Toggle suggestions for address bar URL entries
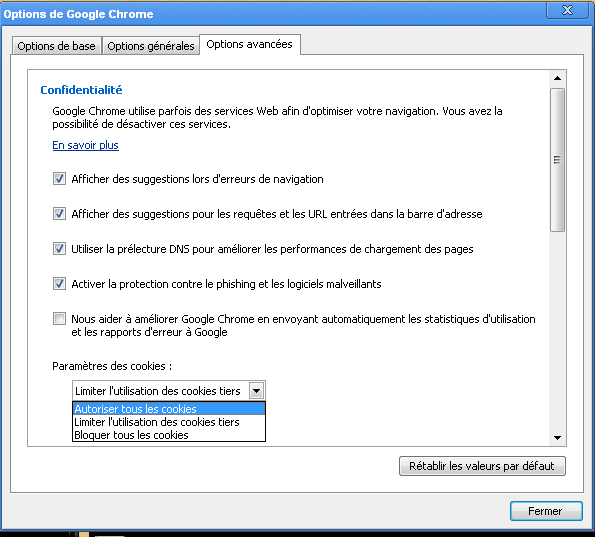This screenshot has height=537, width=595. tap(59, 214)
